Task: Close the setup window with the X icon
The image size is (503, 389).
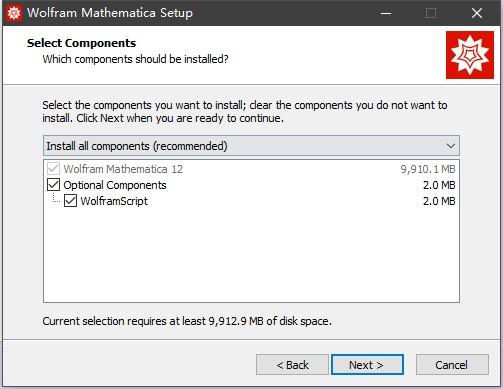Action: [477, 13]
